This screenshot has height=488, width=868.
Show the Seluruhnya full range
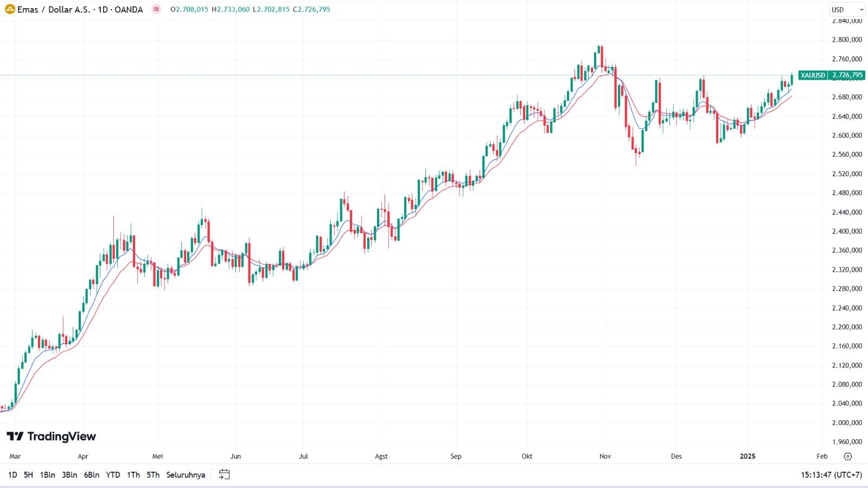[186, 475]
